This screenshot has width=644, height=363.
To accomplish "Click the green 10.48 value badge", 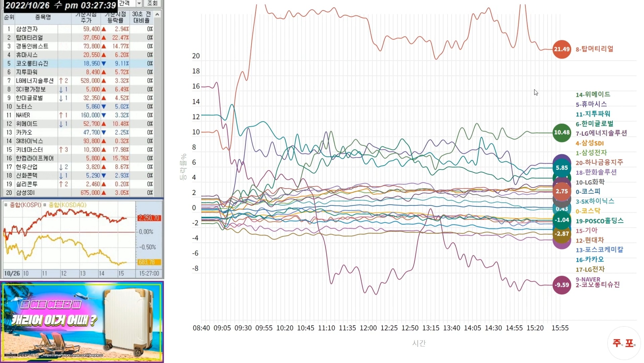I will 562,132.
